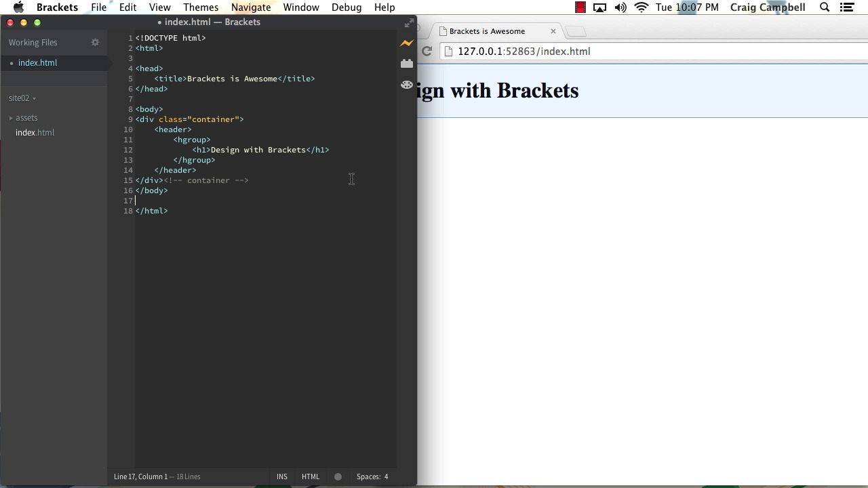Click the <!-- container --> comment

206,180
